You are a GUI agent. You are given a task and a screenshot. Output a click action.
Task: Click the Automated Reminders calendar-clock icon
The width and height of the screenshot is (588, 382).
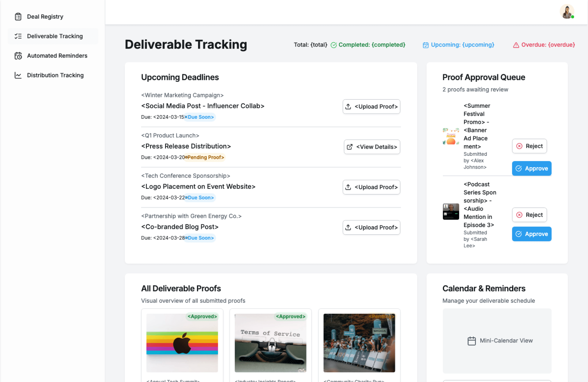click(x=18, y=56)
